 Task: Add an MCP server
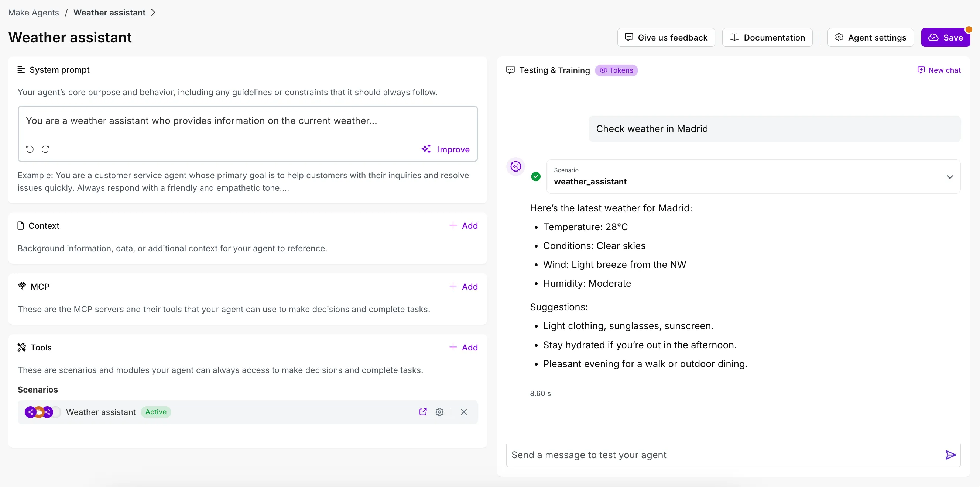(x=463, y=286)
